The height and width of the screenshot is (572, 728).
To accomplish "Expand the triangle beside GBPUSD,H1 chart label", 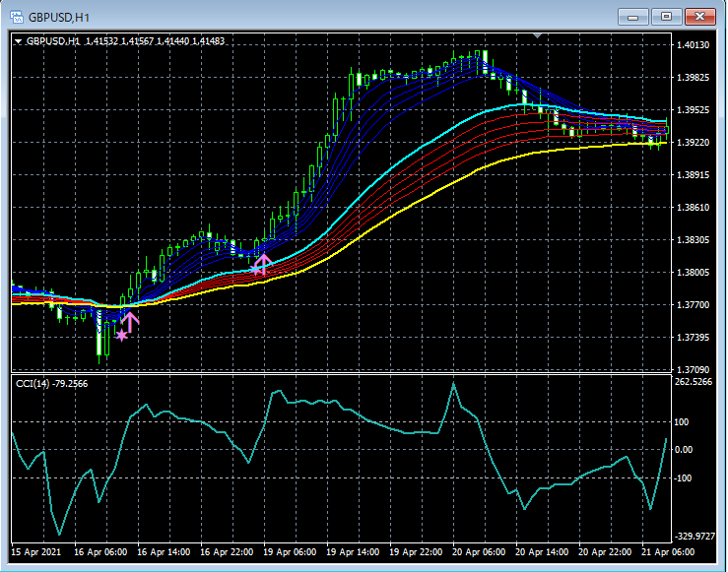I will 18,41.
